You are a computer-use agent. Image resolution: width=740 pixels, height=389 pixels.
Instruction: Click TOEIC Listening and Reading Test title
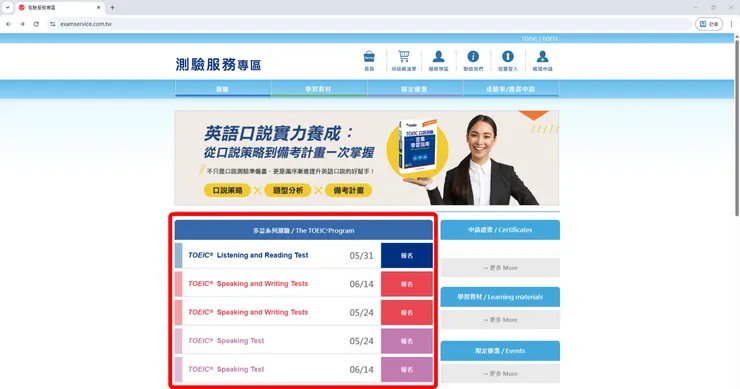pos(248,255)
